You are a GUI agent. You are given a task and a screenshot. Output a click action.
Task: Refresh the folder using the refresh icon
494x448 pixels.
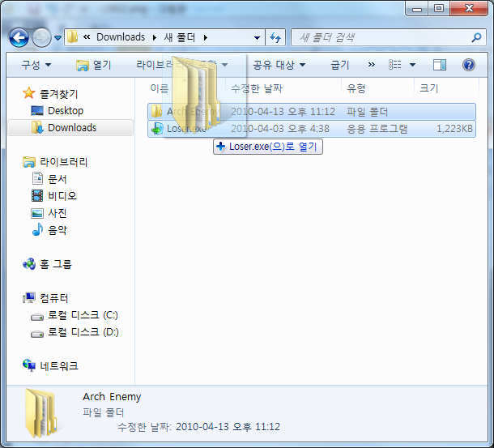(275, 38)
